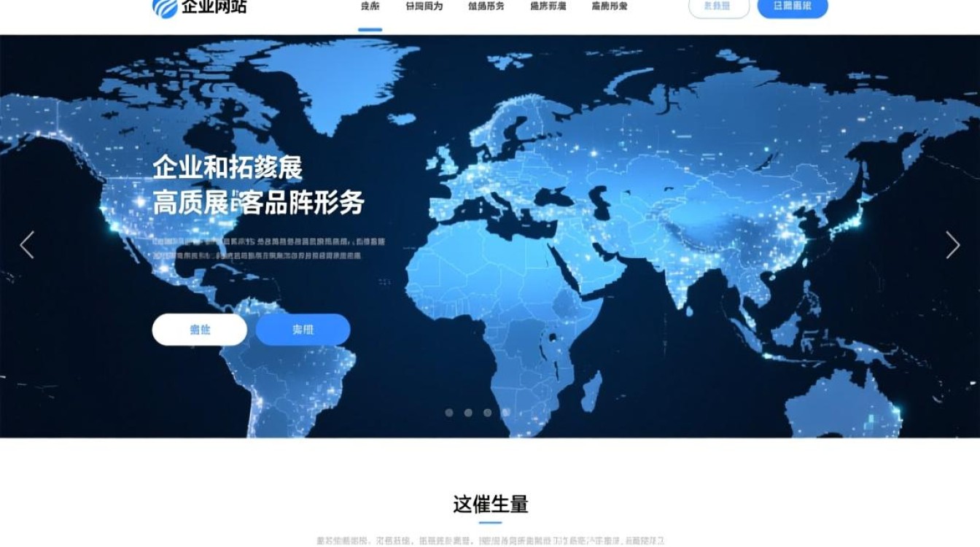Go to the fourth navigation menu item
Viewport: 980px width, 547px height.
[548, 7]
